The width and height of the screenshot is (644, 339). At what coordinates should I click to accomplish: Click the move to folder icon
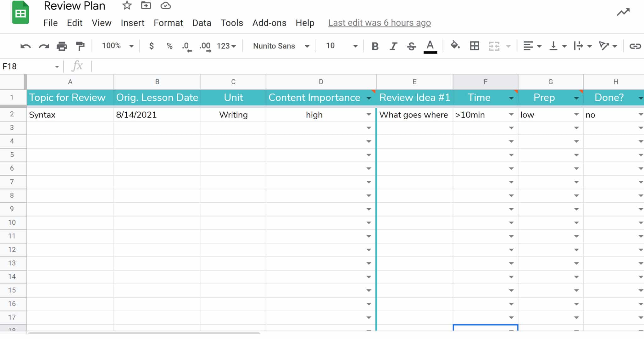coord(146,5)
